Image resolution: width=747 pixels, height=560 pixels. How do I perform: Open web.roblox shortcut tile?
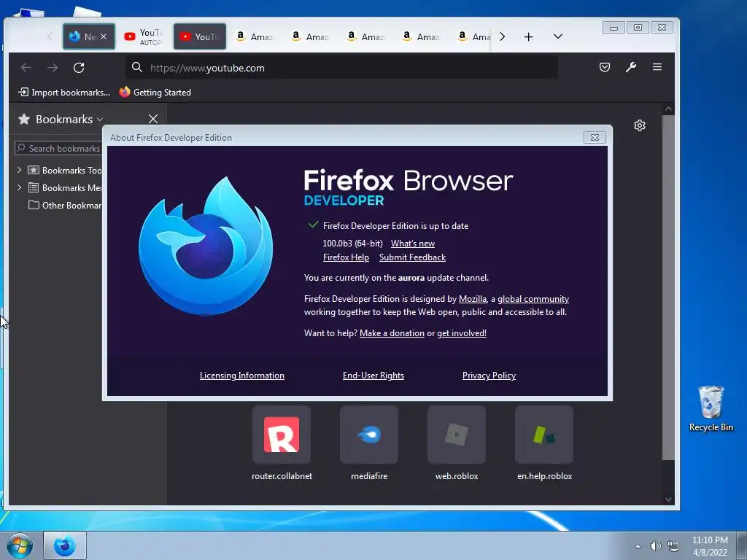(x=457, y=435)
